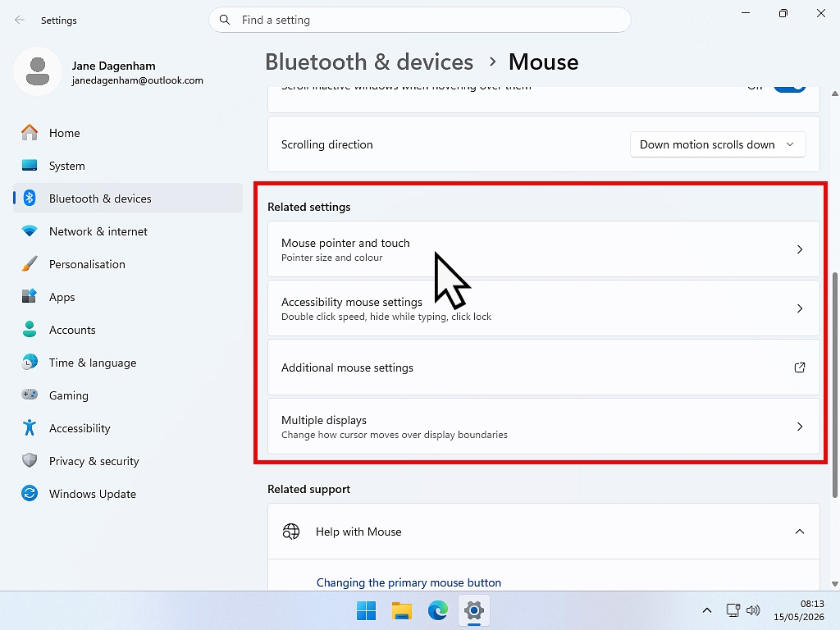Click Jane Dagenham account name
840x630 pixels.
[x=113, y=66]
